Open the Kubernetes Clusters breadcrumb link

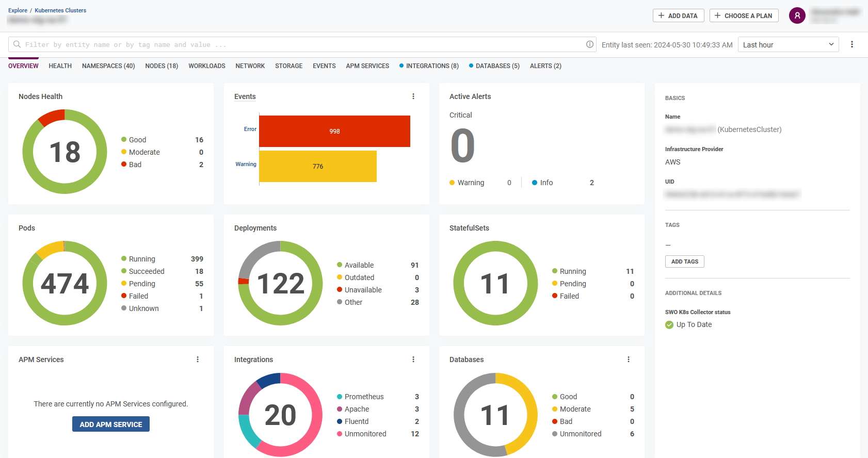coord(60,10)
